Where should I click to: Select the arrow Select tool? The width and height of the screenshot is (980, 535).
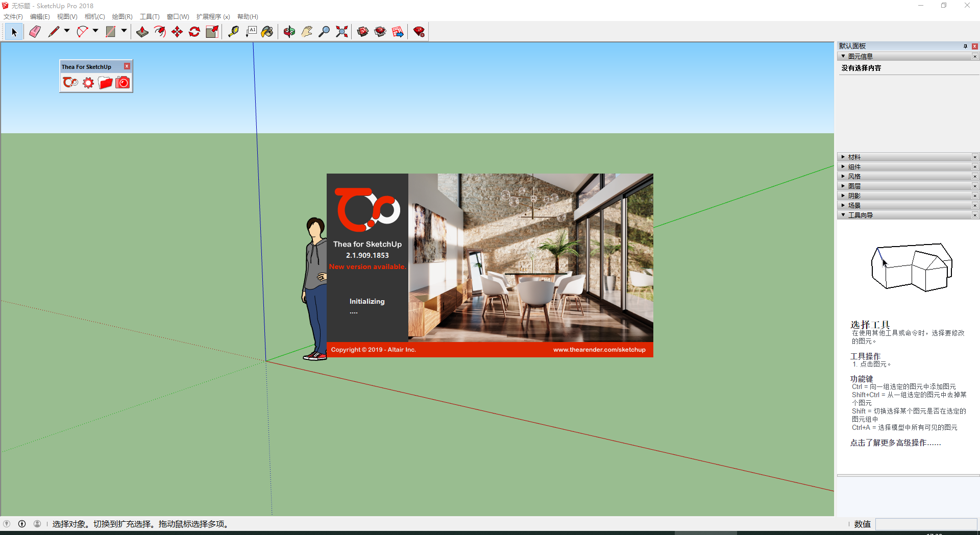(14, 32)
